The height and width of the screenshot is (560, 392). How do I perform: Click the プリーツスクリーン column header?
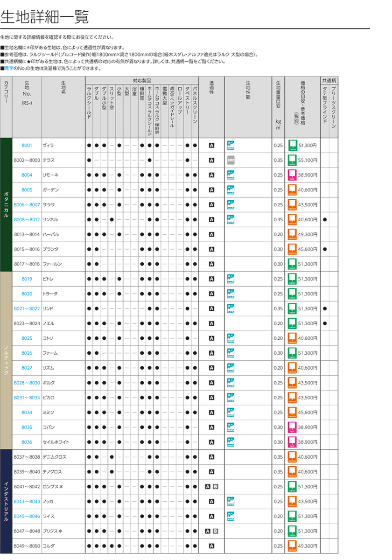click(x=333, y=108)
